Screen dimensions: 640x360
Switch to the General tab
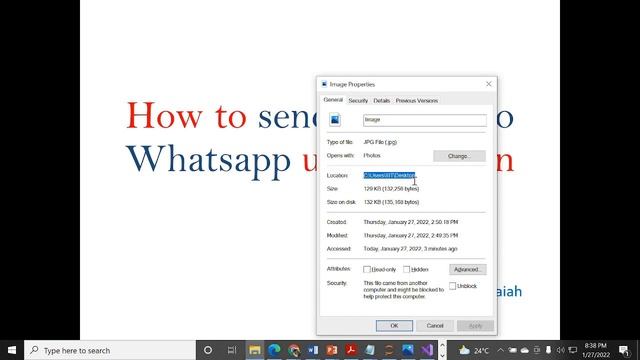(x=333, y=100)
